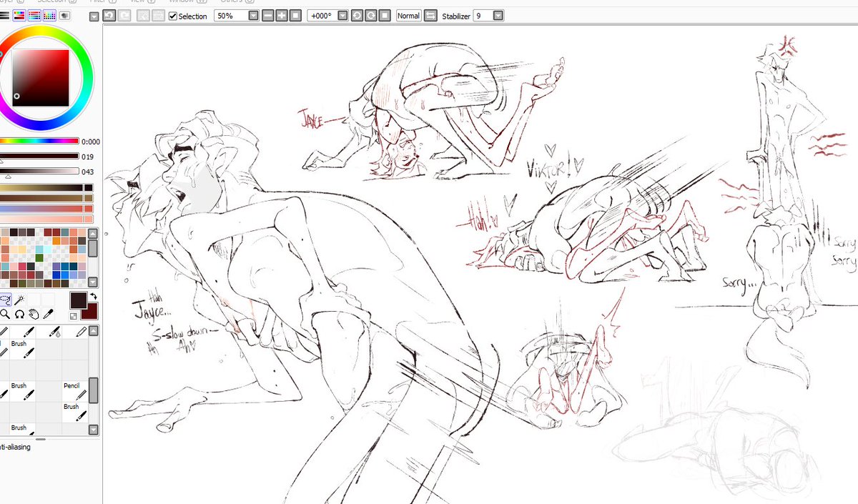Viewport: 858px width, 504px height.
Task: Click the invert selection icon beside Selection checkbox
Action: [159, 15]
